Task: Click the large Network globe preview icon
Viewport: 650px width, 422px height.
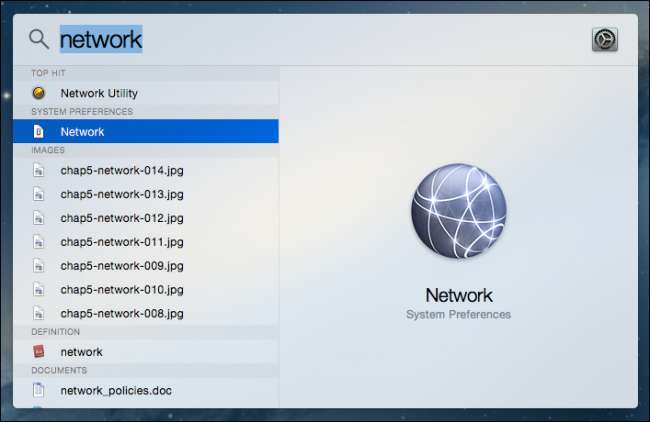Action: pyautogui.click(x=459, y=211)
